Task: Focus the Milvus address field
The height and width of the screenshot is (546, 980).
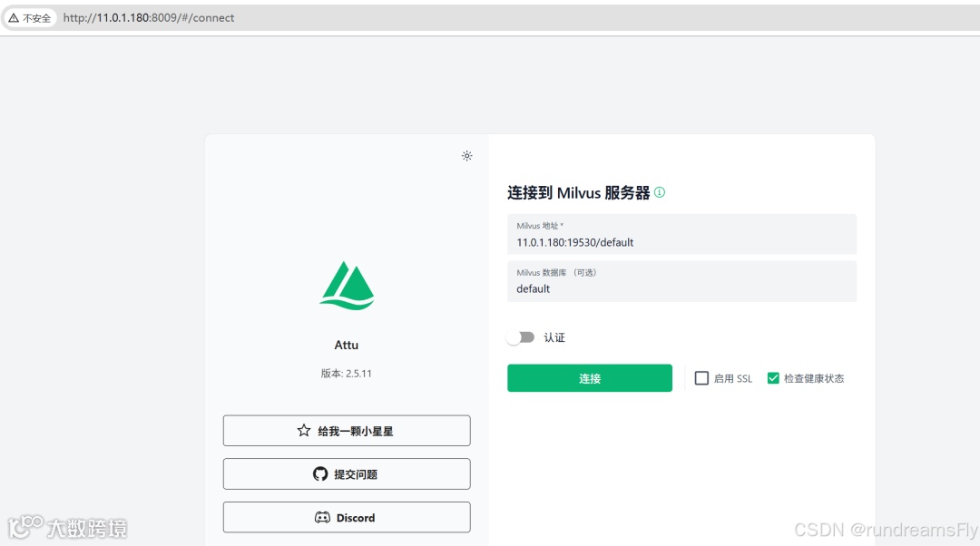Action: coord(681,234)
